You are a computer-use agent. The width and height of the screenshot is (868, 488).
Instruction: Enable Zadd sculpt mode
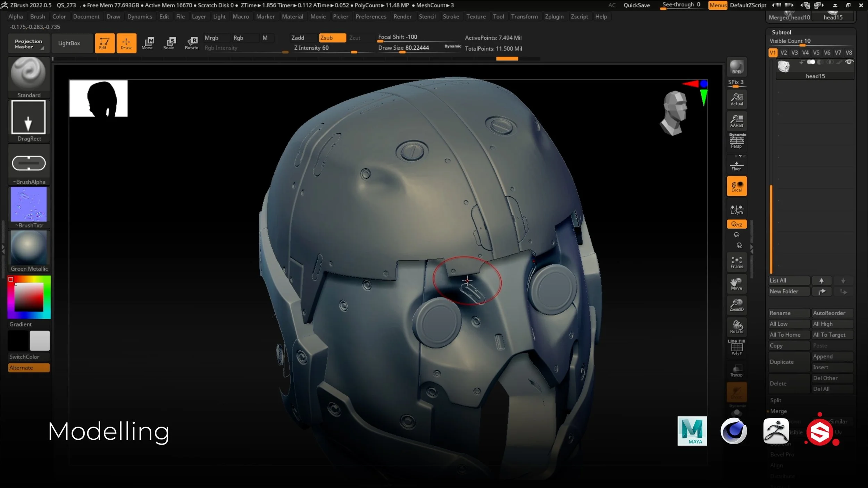[303, 38]
